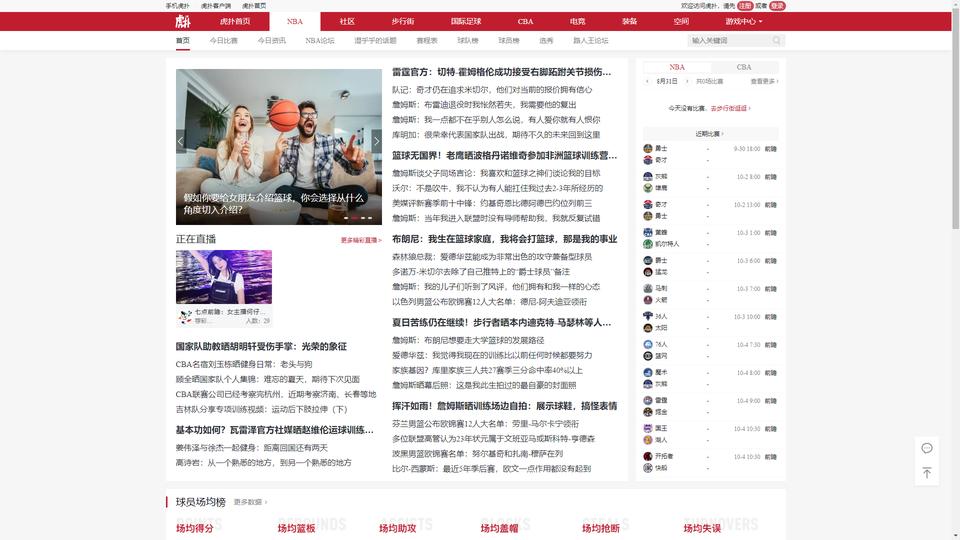This screenshot has width=960, height=540.
Task: Open 今日比赛 sub-navigation item
Action: pyautogui.click(x=223, y=40)
